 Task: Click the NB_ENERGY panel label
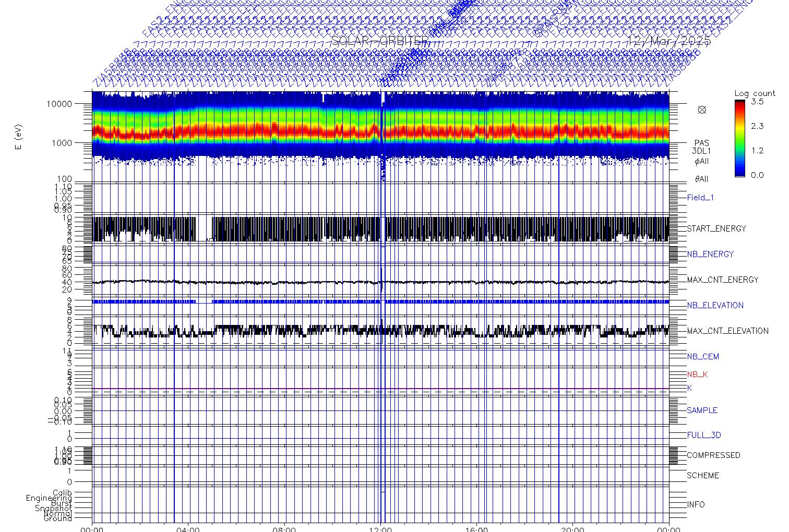point(710,255)
